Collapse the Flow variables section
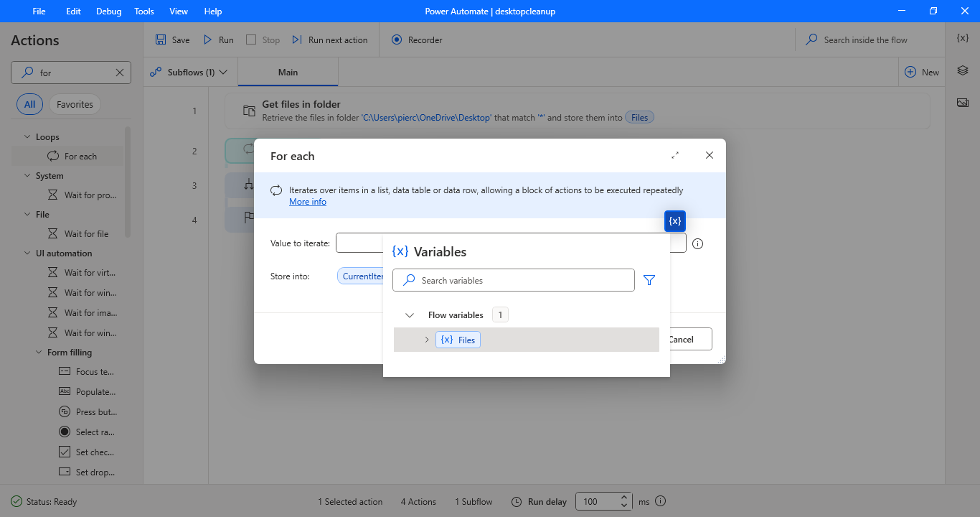The image size is (980, 517). pyautogui.click(x=410, y=315)
